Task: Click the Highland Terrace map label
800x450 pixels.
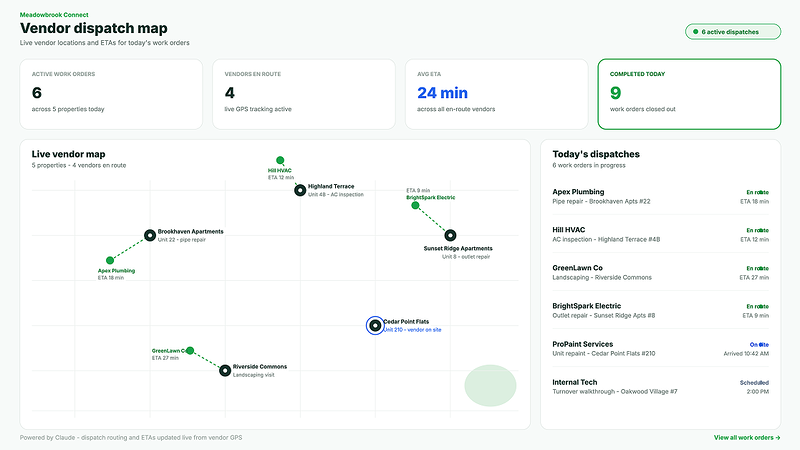Action: pos(331,186)
